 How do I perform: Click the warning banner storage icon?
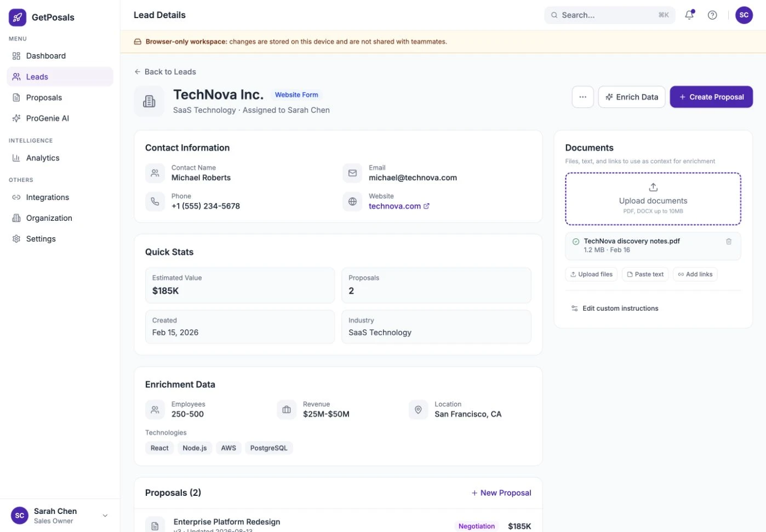click(138, 42)
